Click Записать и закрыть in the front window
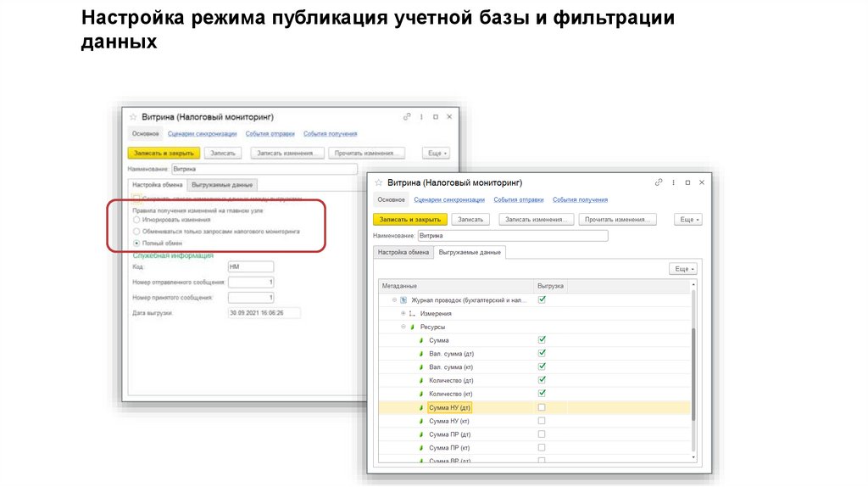The width and height of the screenshot is (868, 487). tap(410, 220)
